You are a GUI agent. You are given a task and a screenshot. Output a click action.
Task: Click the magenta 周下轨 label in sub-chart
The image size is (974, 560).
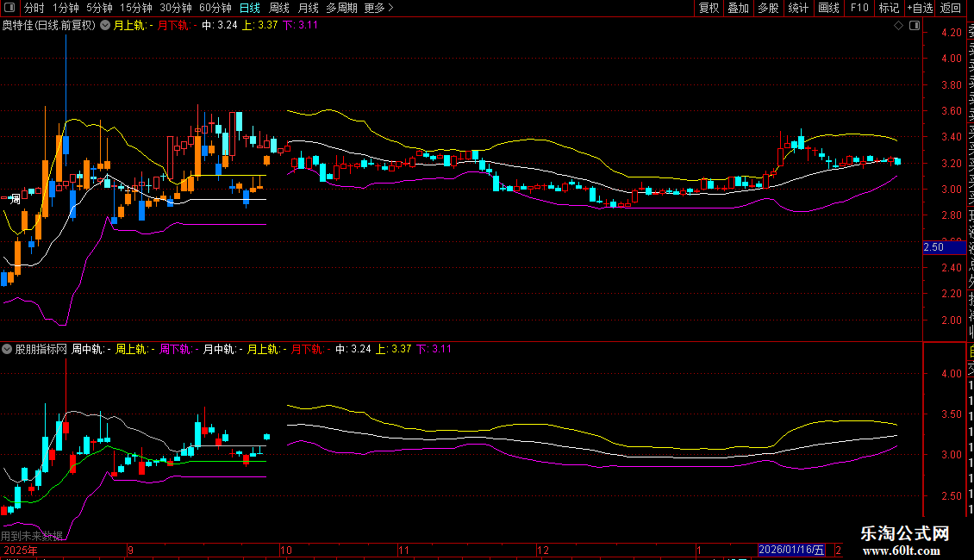[179, 350]
